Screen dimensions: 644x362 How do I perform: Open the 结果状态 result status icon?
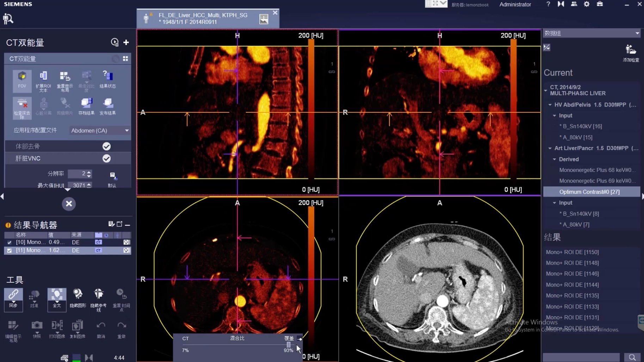108,79
